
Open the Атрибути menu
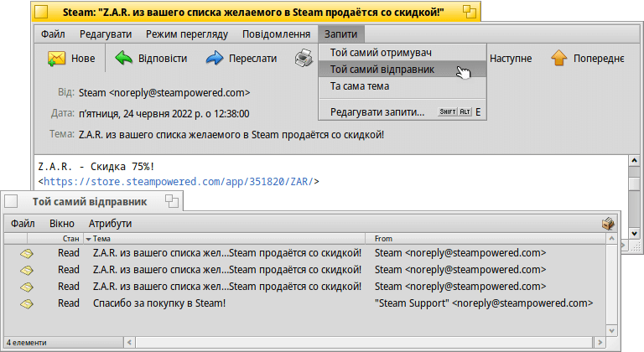pos(110,224)
